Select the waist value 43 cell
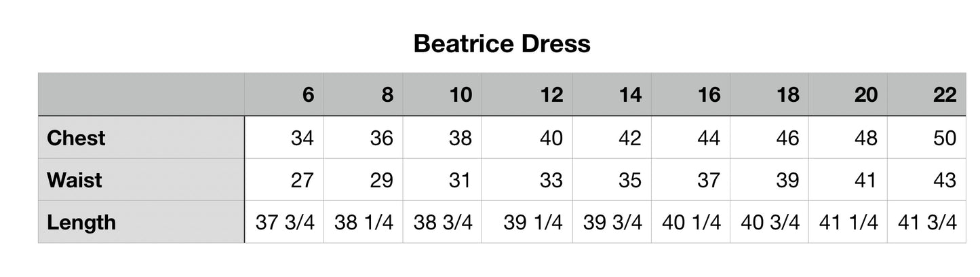 tap(944, 180)
